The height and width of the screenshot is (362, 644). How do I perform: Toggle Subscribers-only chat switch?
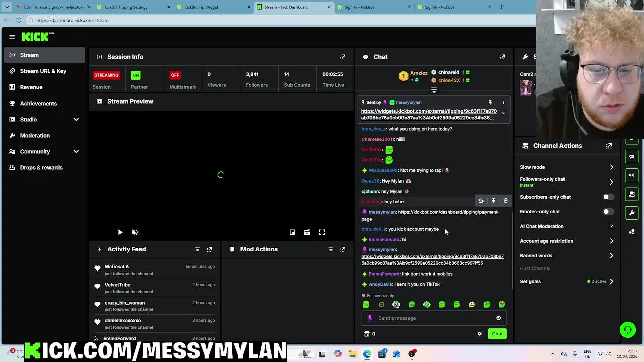point(608,197)
